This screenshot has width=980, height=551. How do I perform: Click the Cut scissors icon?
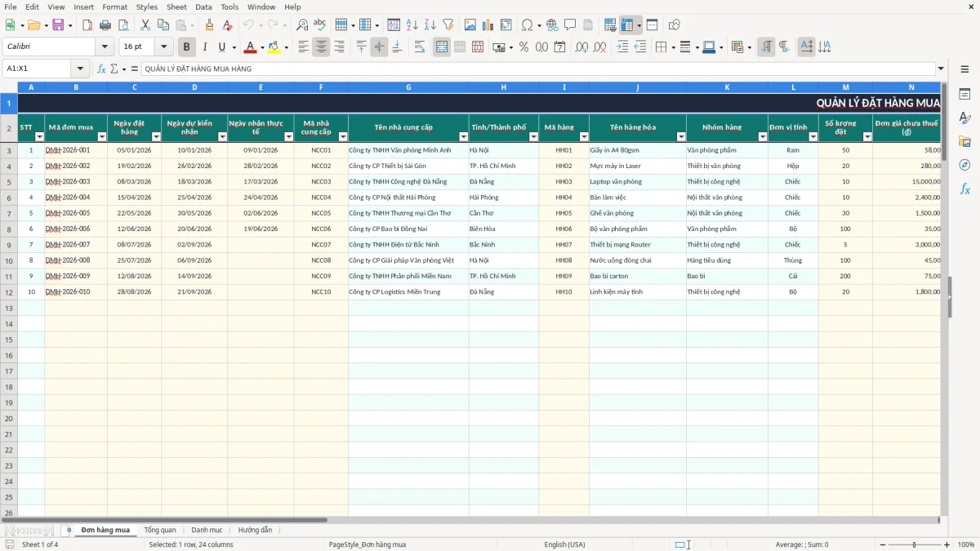coord(145,25)
